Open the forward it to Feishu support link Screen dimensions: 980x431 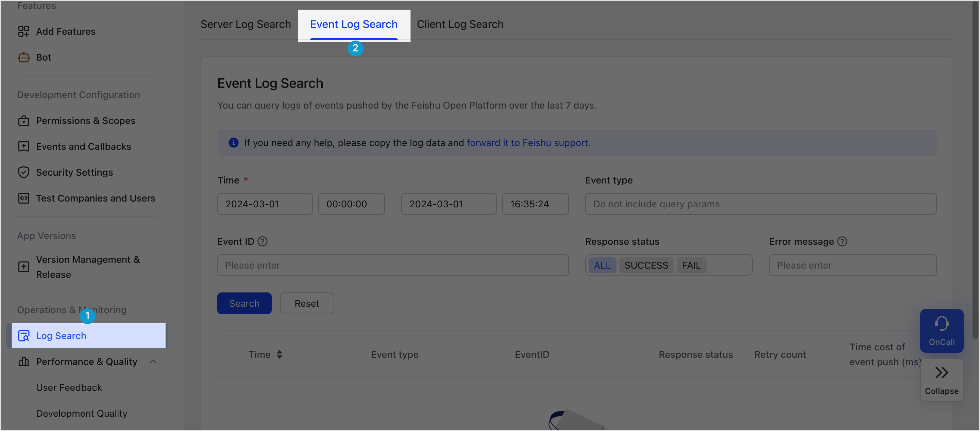pyautogui.click(x=528, y=143)
